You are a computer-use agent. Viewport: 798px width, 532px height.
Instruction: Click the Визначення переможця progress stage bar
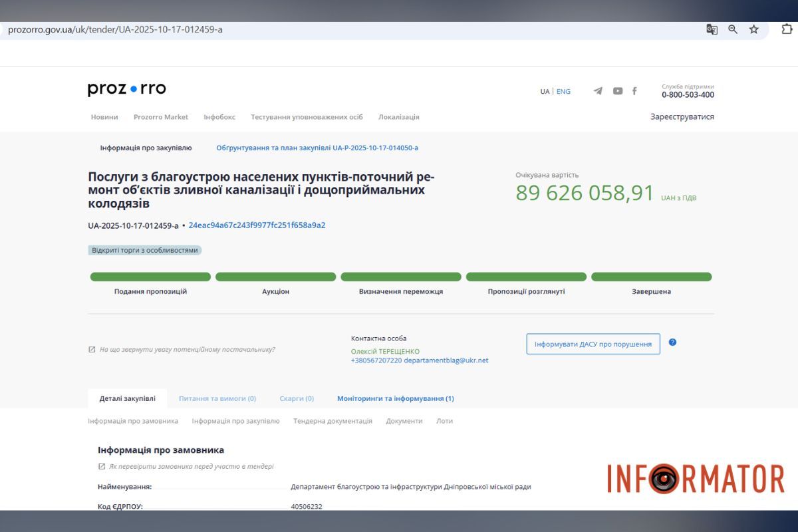click(x=401, y=277)
